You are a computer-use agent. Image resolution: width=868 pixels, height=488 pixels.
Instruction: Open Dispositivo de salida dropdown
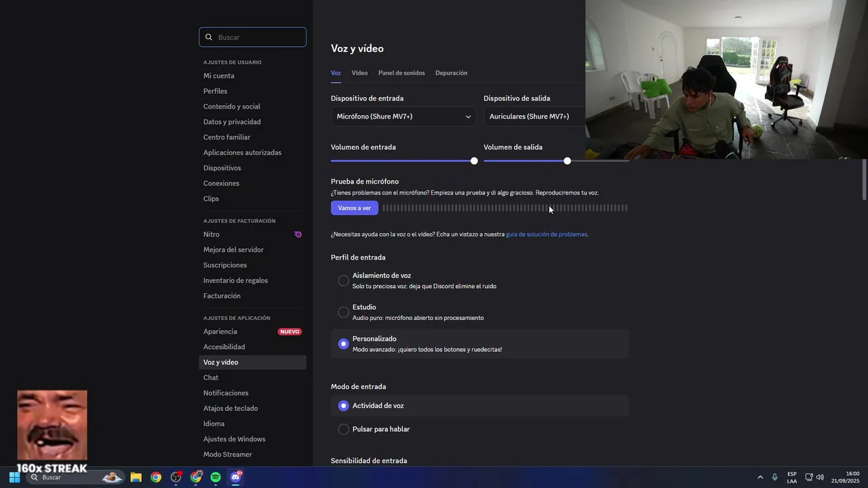534,117
